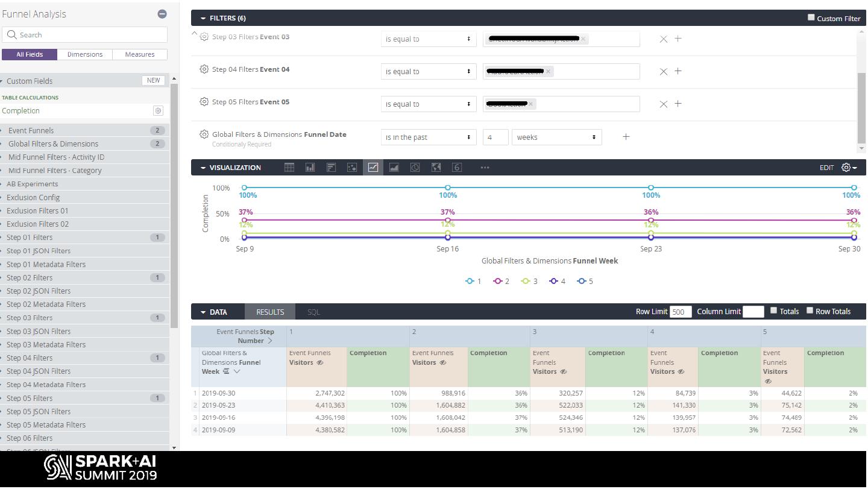Open the weeks unit dropdown

(556, 137)
